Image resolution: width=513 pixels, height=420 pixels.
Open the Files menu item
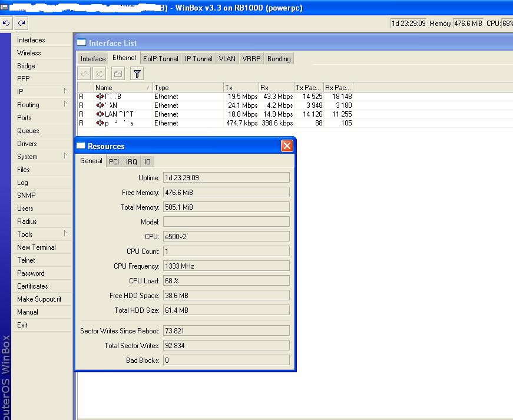(42, 170)
